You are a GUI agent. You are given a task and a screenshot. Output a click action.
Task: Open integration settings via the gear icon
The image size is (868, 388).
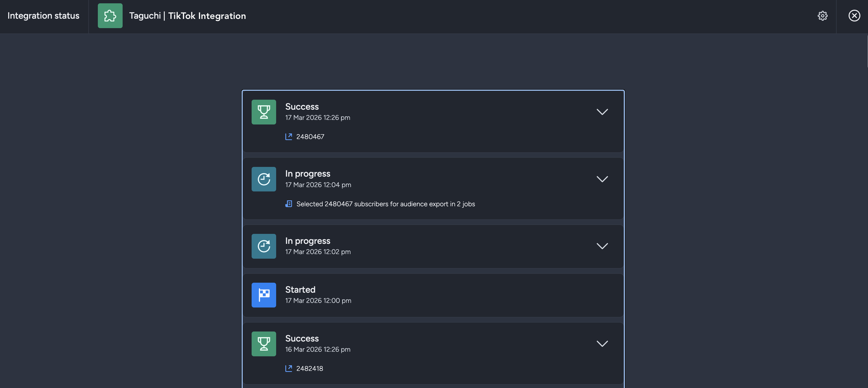pos(822,16)
